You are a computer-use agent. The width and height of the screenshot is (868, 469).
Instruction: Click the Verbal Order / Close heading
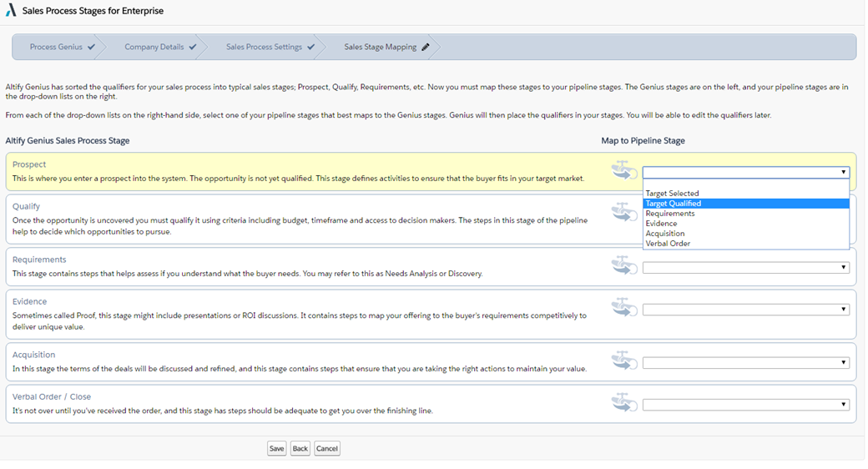pos(52,397)
